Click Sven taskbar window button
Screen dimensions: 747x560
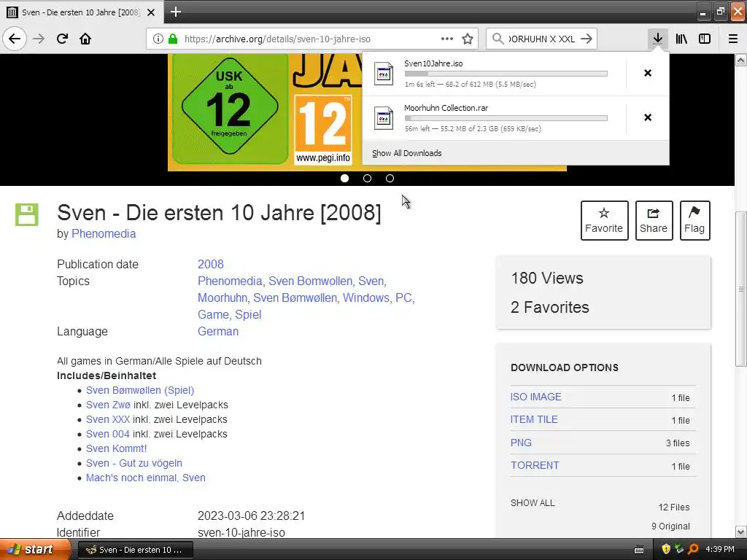(x=135, y=550)
